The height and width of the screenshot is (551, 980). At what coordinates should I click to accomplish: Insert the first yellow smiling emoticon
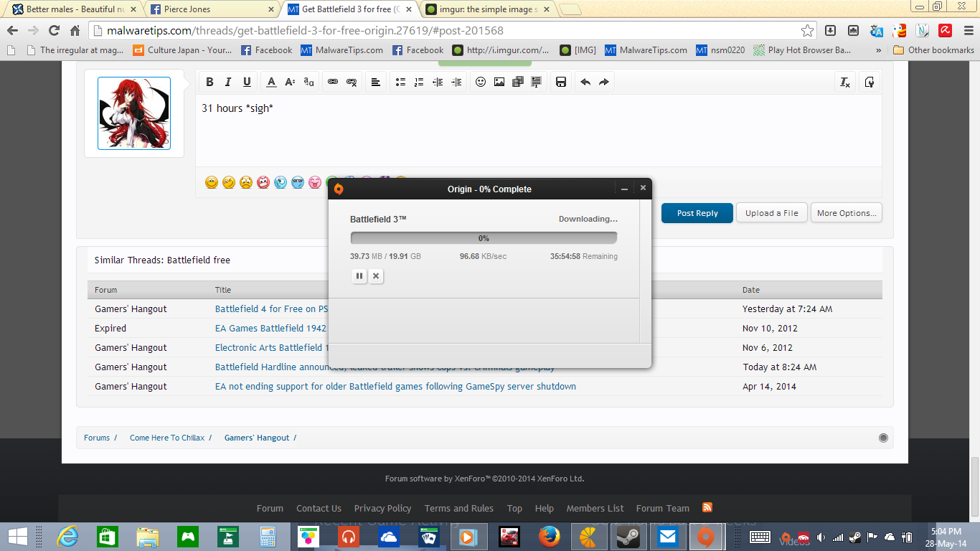[x=211, y=182]
